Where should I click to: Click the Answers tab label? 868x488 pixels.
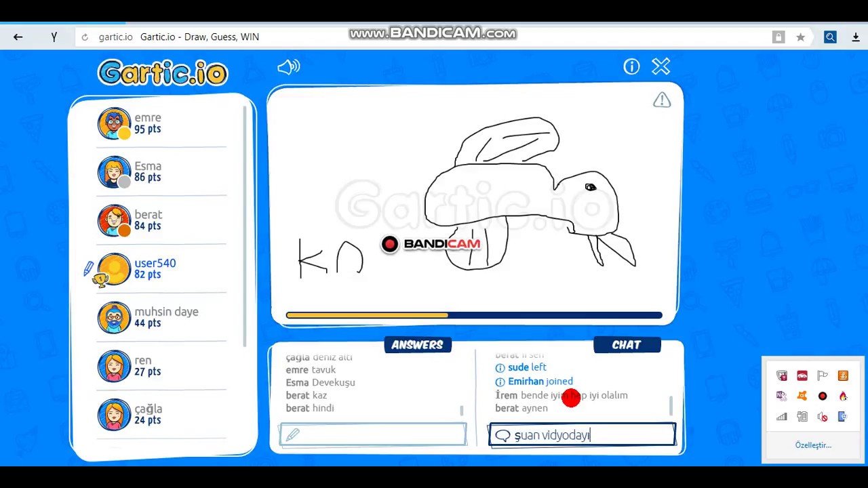tap(417, 345)
